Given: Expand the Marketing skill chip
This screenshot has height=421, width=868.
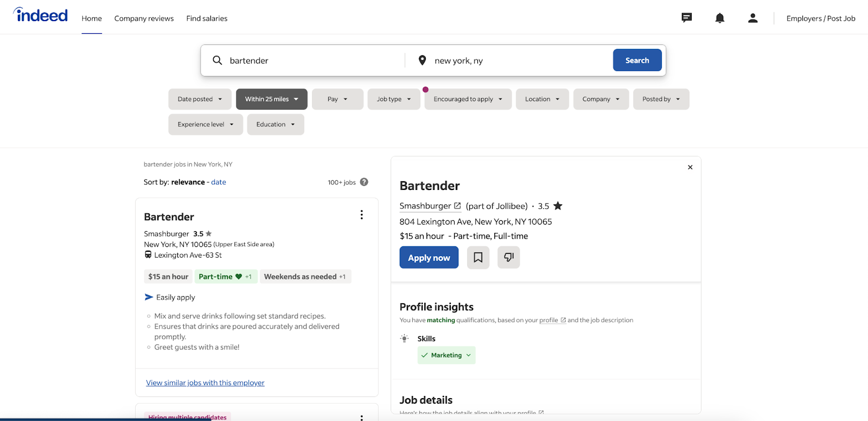Looking at the screenshot, I should click(x=446, y=355).
